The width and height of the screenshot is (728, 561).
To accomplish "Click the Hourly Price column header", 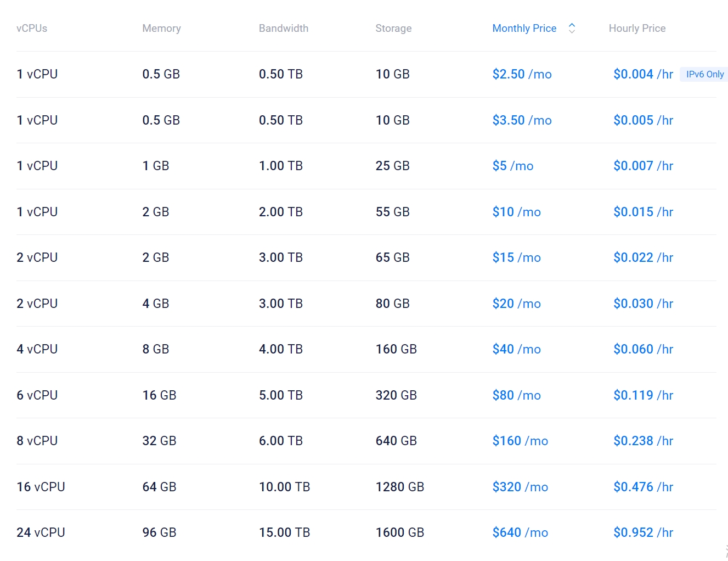I will [x=637, y=29].
